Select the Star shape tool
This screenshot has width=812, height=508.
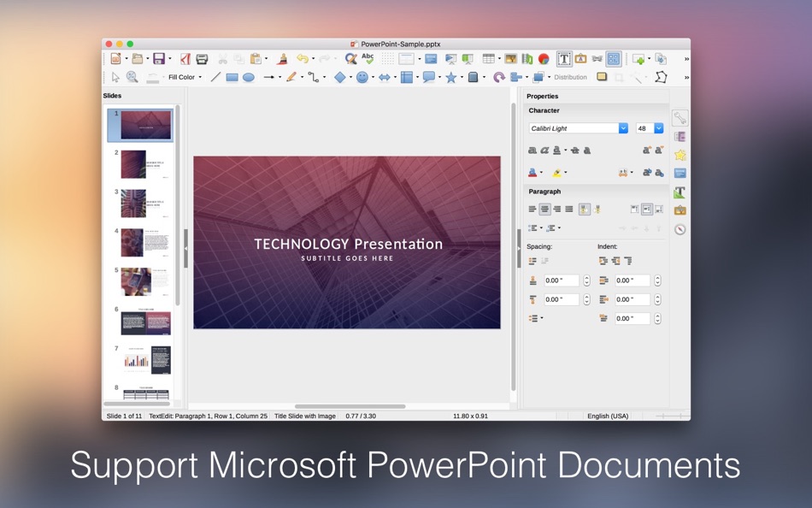coord(451,77)
